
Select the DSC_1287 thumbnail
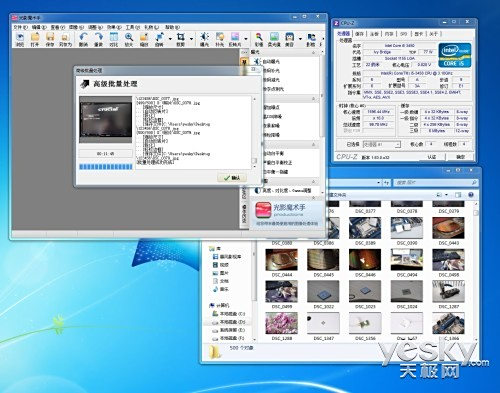coord(448,292)
